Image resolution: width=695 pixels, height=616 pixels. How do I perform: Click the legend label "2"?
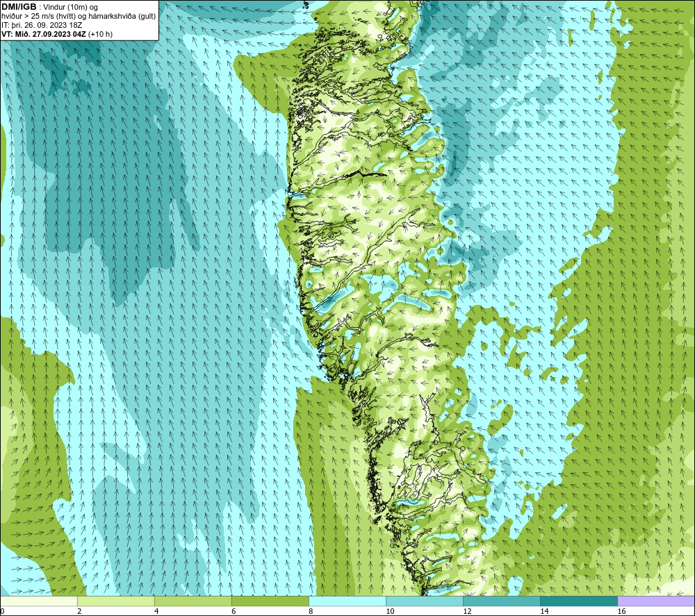79,611
